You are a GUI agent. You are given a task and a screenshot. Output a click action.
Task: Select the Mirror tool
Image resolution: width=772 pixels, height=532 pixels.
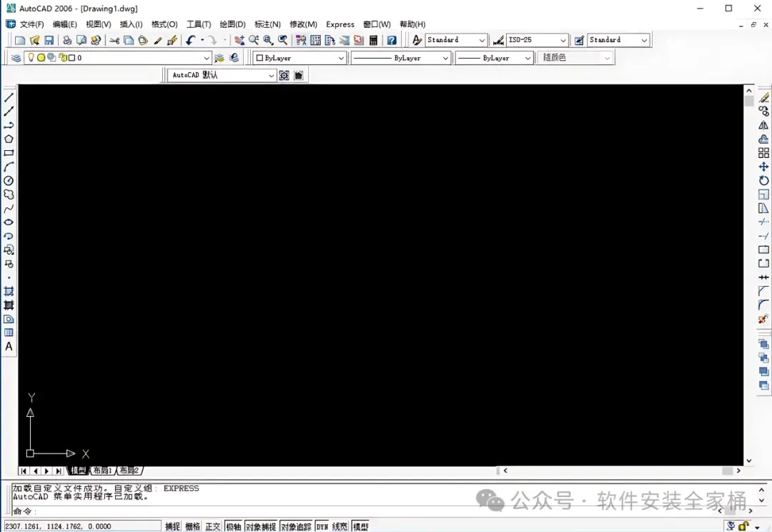tap(763, 125)
